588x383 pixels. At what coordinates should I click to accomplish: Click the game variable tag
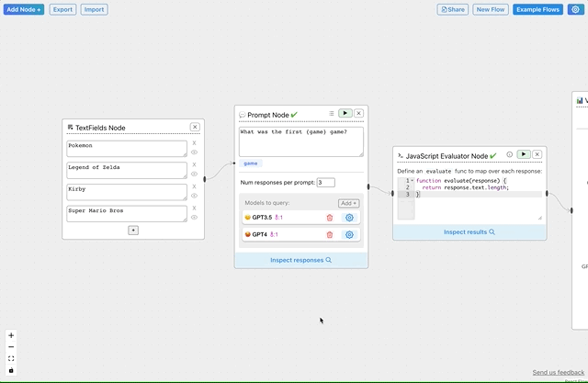coord(251,163)
